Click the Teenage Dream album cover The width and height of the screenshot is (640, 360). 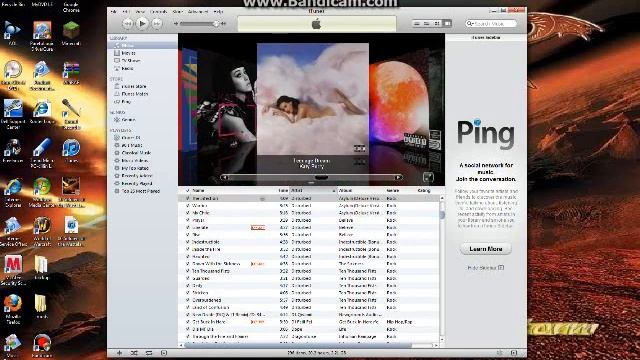click(x=313, y=99)
